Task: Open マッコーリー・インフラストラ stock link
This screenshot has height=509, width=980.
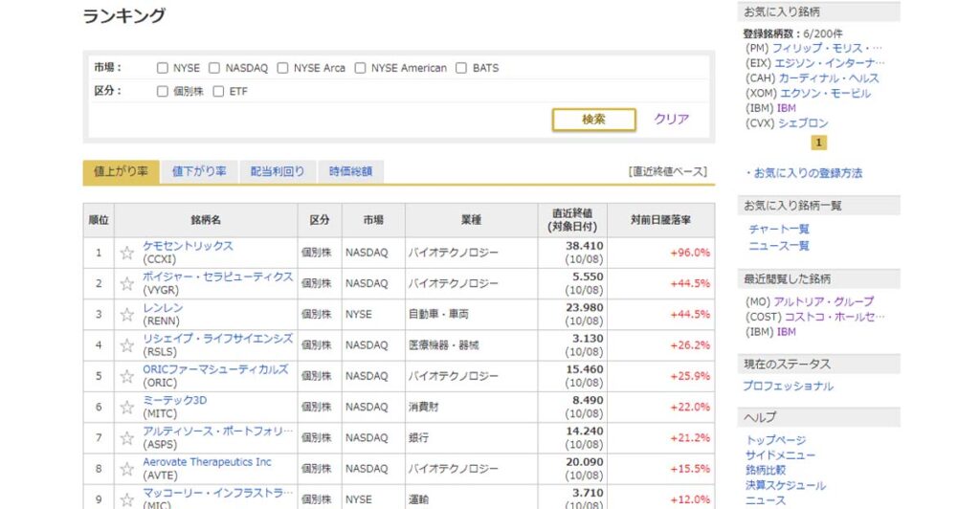Action: click(217, 493)
